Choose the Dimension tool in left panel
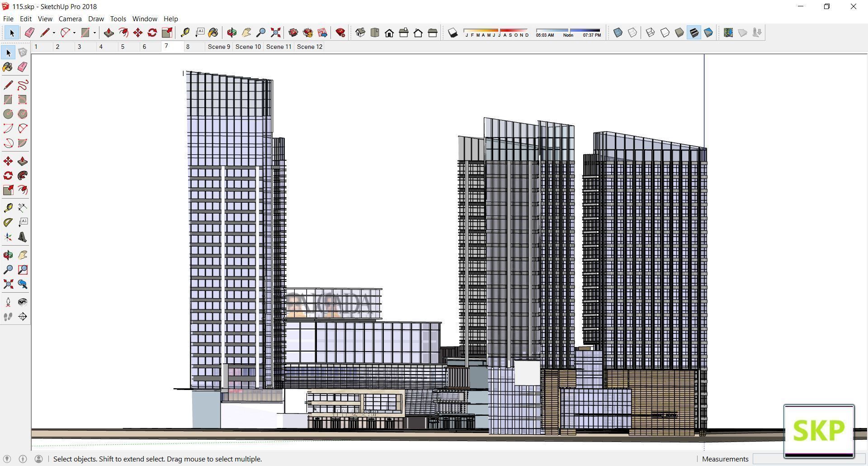 (x=23, y=208)
